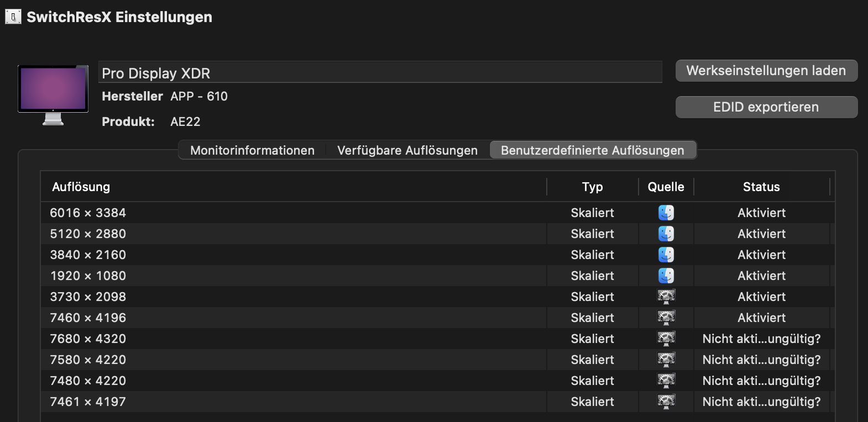
Task: Sort by the Auflösung column header
Action: pos(81,187)
